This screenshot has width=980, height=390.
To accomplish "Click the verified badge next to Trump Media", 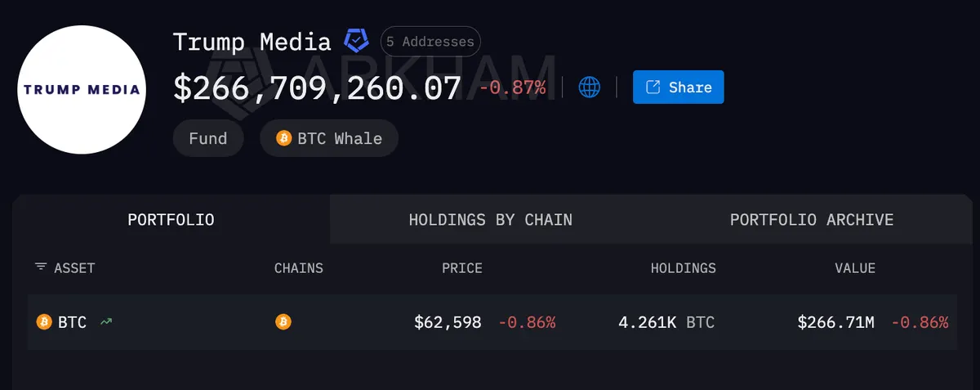I will point(356,41).
